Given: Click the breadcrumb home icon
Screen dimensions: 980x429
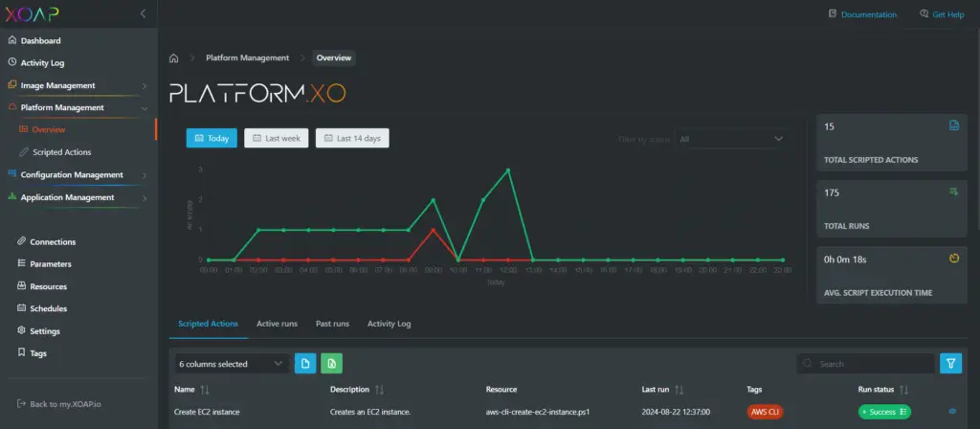Looking at the screenshot, I should click(x=174, y=58).
